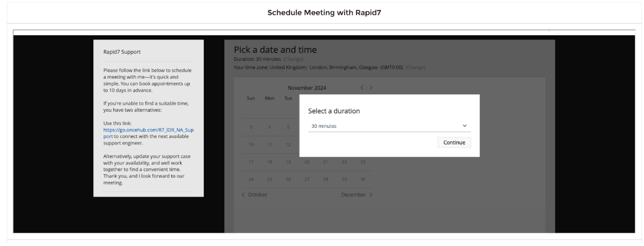Click the October previous-month link

click(x=254, y=195)
